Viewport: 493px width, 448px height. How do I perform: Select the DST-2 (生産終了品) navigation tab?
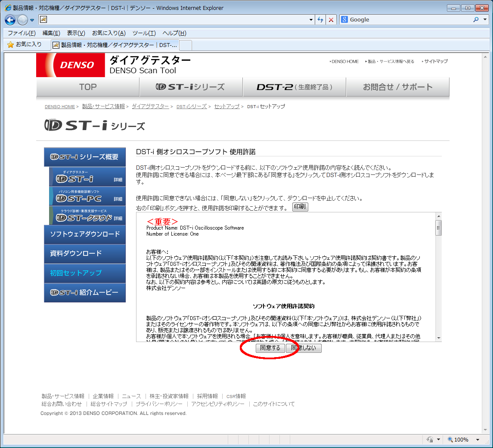(x=294, y=87)
